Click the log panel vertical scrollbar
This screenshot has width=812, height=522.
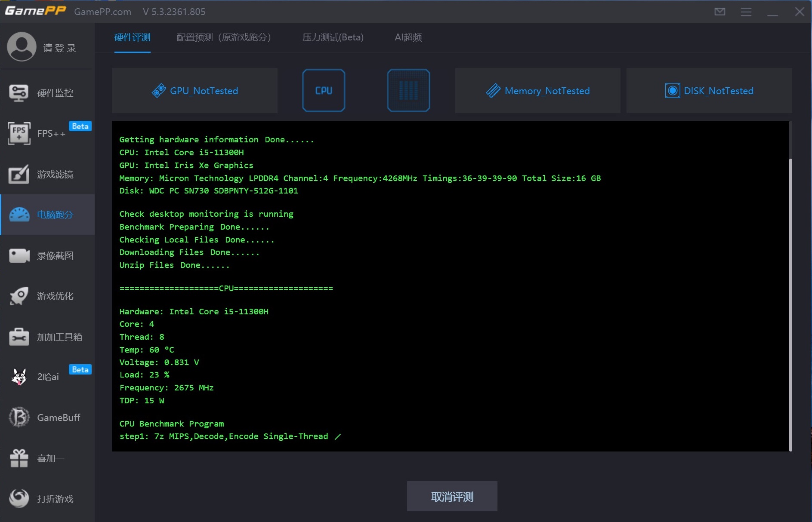[x=790, y=304]
